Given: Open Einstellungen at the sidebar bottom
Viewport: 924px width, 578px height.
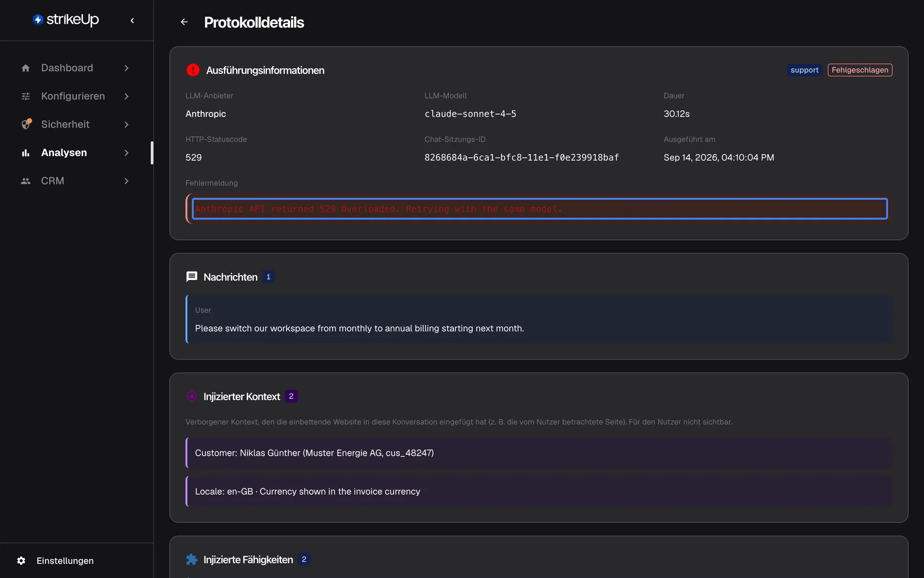Looking at the screenshot, I should tap(76, 561).
